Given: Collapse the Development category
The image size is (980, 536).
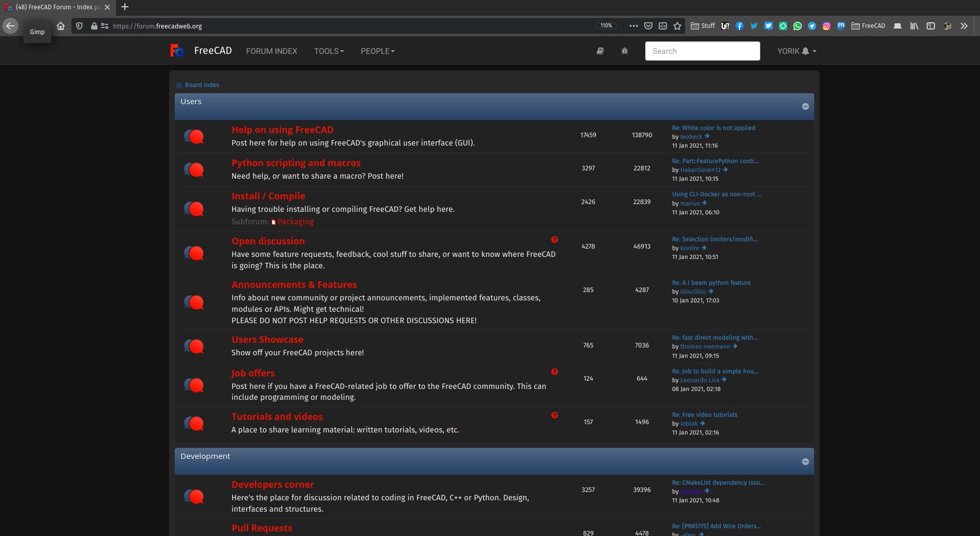Looking at the screenshot, I should (x=805, y=461).
